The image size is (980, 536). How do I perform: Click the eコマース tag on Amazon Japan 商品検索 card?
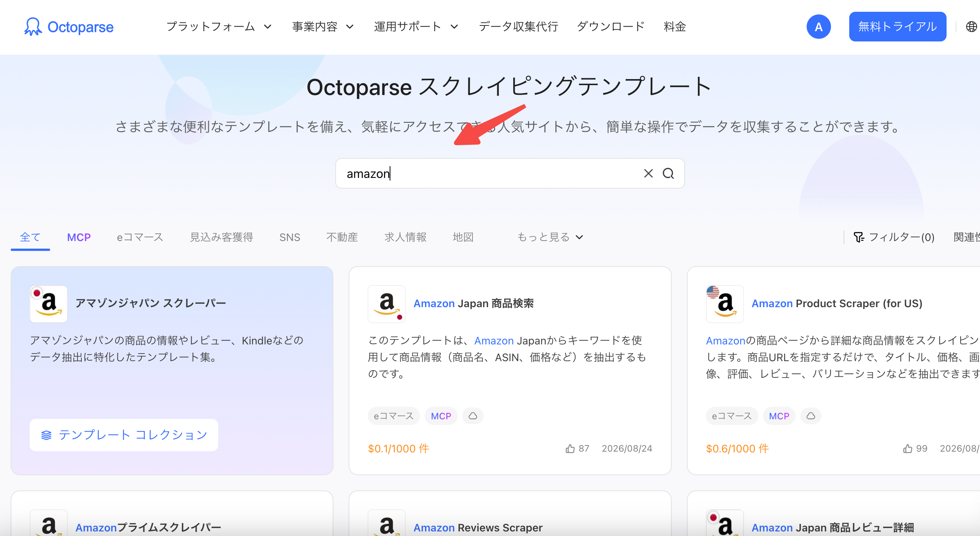click(393, 416)
